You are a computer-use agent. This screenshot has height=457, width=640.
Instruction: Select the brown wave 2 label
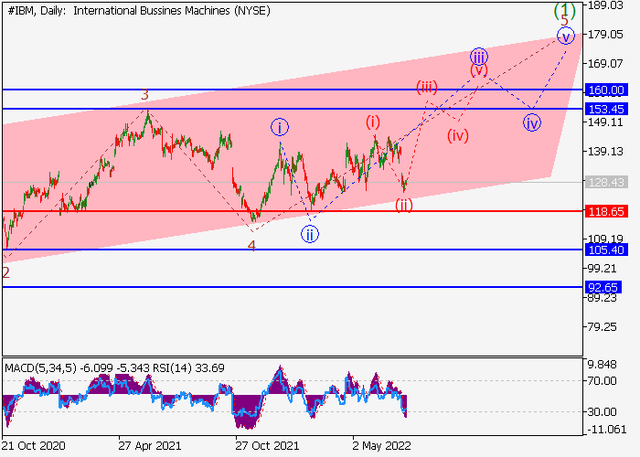tap(6, 273)
